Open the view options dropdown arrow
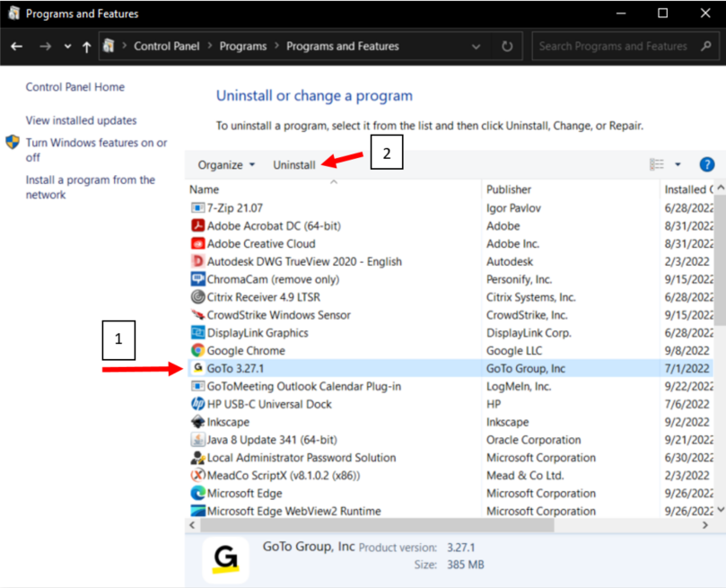The height and width of the screenshot is (588, 726). pos(678,164)
